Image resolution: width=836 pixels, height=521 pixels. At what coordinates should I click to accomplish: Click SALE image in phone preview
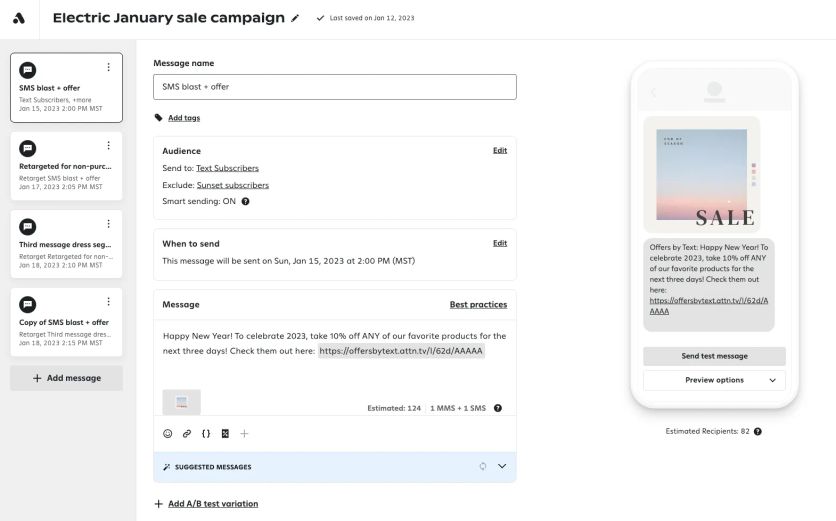coord(702,174)
